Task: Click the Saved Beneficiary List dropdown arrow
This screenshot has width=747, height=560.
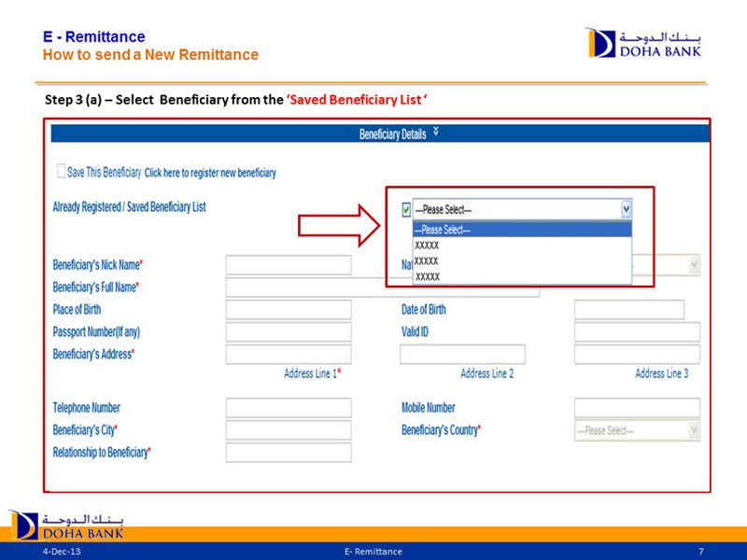Action: point(626,210)
